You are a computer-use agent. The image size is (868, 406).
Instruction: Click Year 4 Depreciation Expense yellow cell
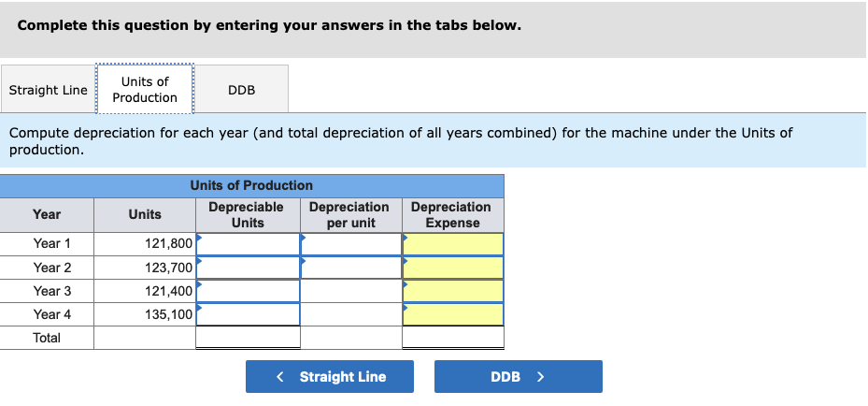tap(453, 314)
